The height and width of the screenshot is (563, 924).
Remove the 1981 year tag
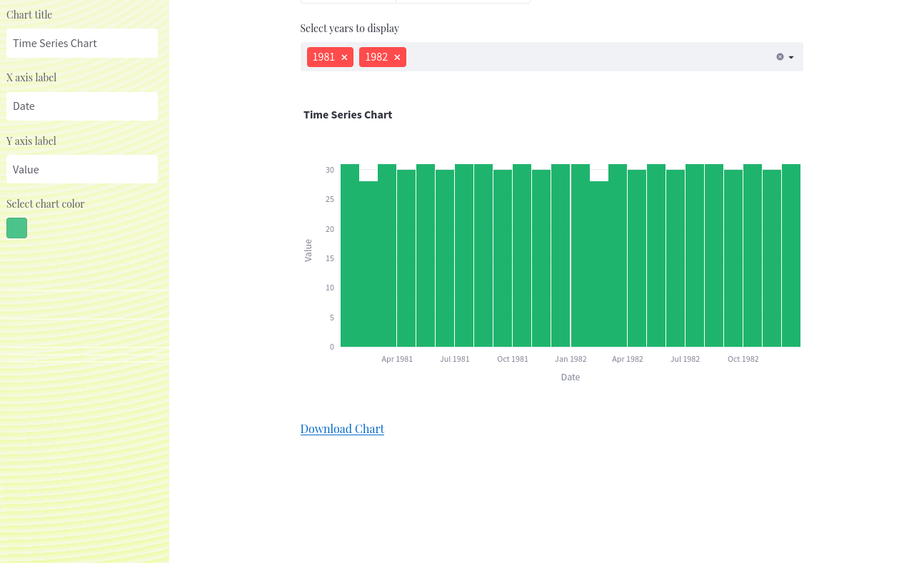[x=344, y=57]
